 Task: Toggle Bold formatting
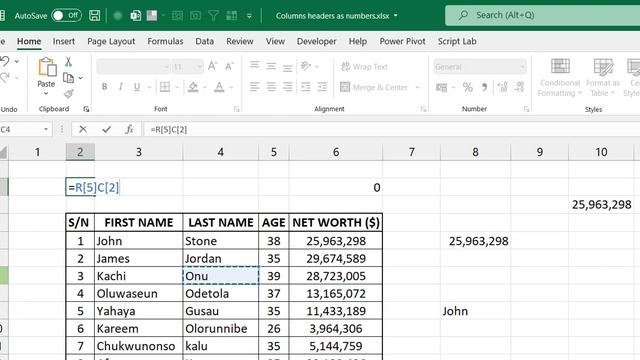tap(104, 87)
